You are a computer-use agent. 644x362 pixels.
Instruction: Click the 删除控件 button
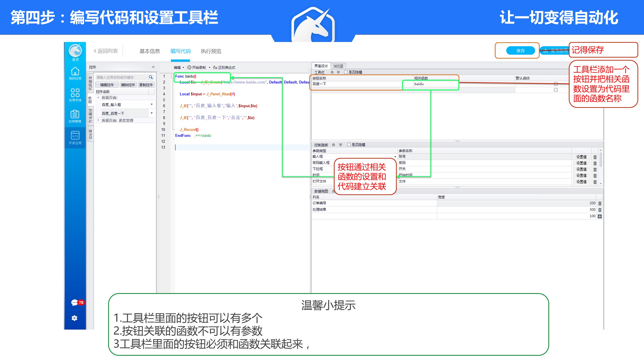tap(128, 85)
